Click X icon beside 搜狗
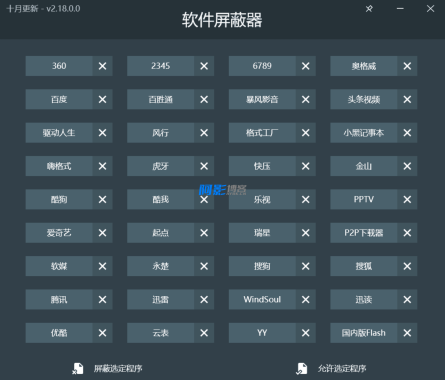This screenshot has width=445, height=380. tap(305, 266)
